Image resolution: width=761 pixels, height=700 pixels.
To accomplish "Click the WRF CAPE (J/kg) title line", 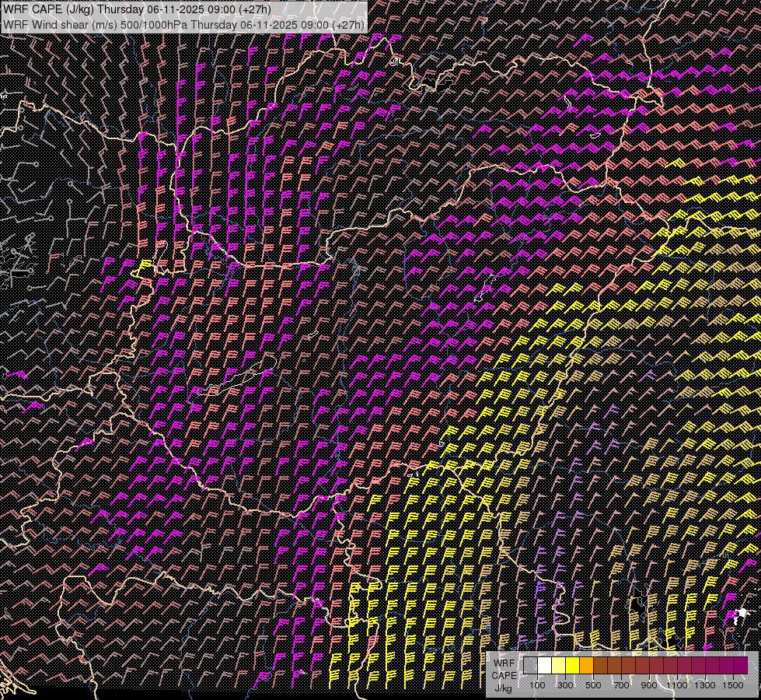I will (x=137, y=9).
